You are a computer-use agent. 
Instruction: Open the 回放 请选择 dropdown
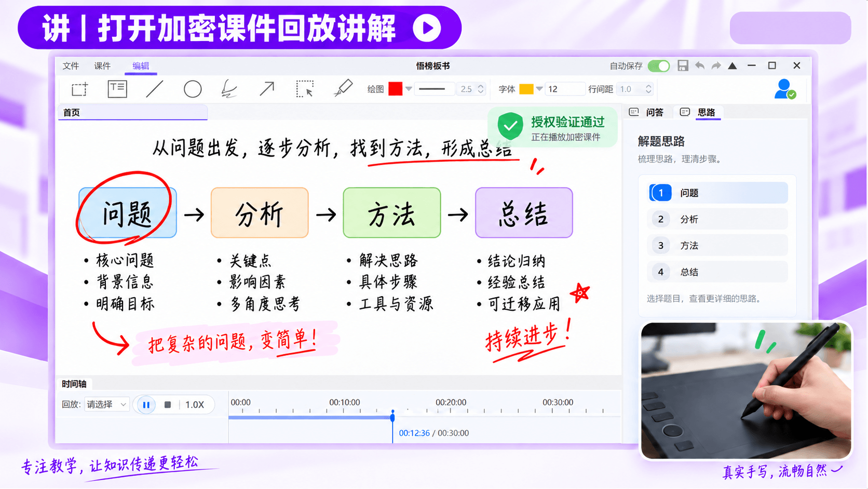[x=106, y=405]
